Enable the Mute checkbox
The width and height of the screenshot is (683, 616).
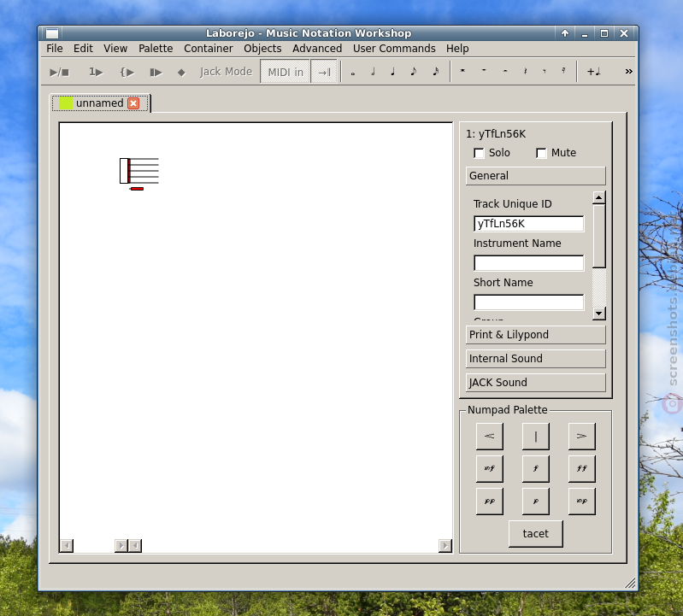point(541,153)
